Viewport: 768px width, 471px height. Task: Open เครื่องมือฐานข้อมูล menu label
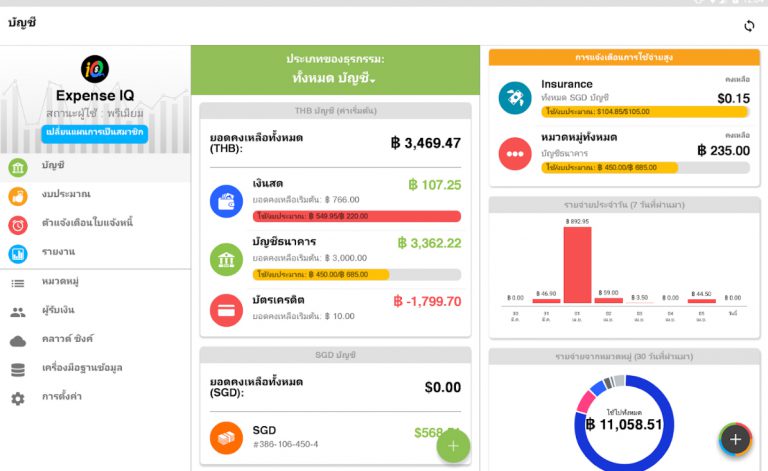82,367
